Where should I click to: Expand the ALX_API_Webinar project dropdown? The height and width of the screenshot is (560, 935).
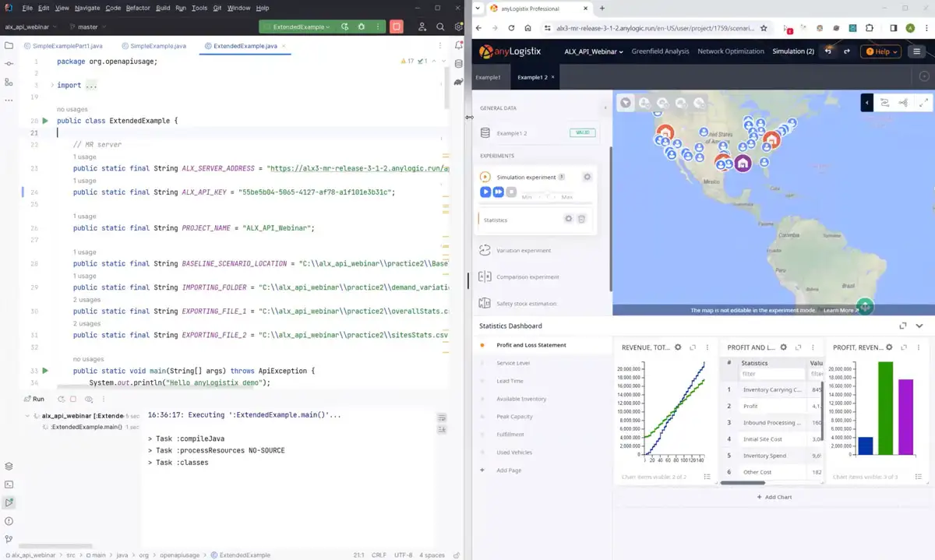tap(594, 51)
